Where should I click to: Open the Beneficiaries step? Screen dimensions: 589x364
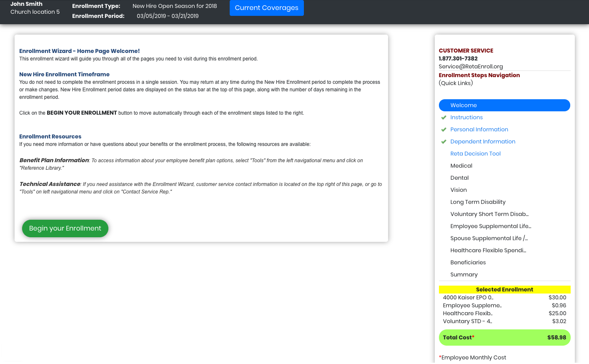(x=468, y=262)
